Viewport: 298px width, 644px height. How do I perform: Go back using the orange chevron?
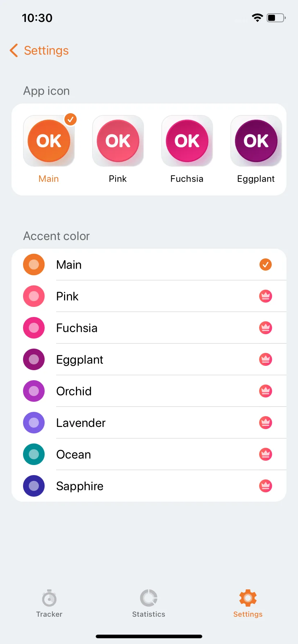(14, 51)
